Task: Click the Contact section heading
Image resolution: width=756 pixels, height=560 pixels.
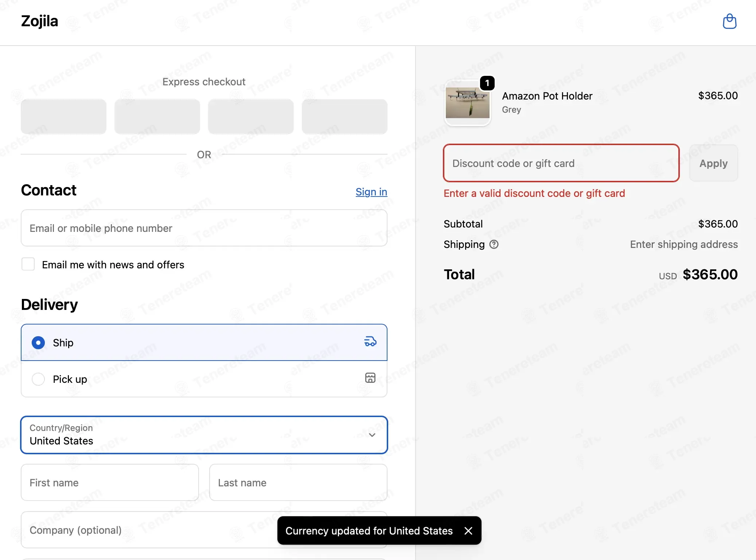Action: [48, 190]
